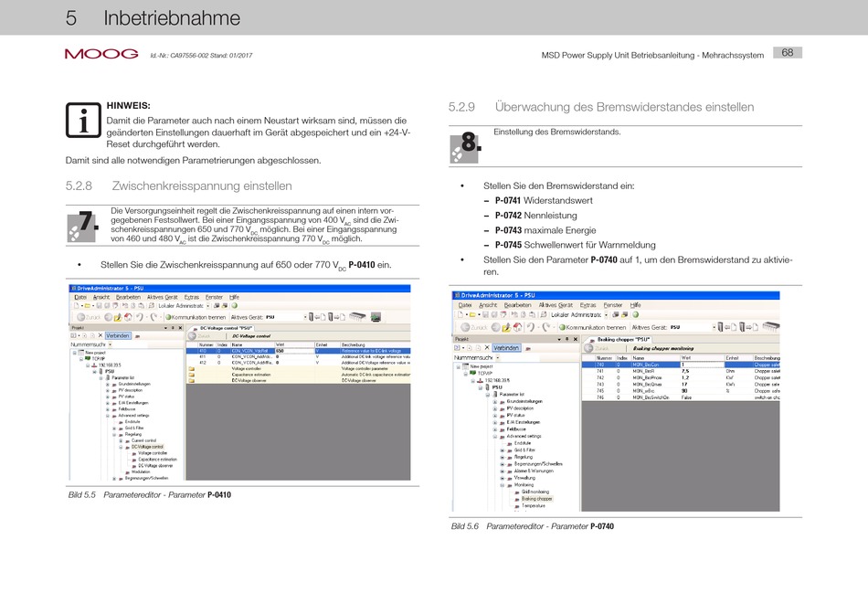Open Voltage controller folder row in parameter list
Viewport: 868px width, 614px height.
pos(299,368)
